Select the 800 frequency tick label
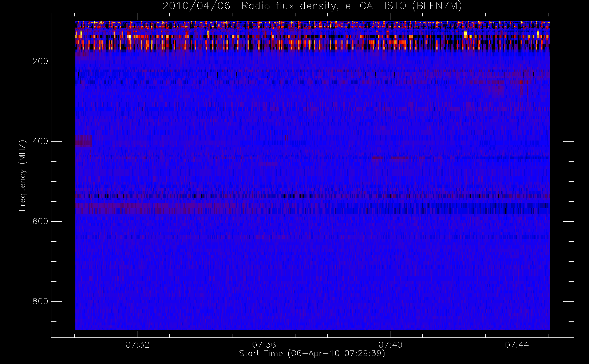 [40, 301]
